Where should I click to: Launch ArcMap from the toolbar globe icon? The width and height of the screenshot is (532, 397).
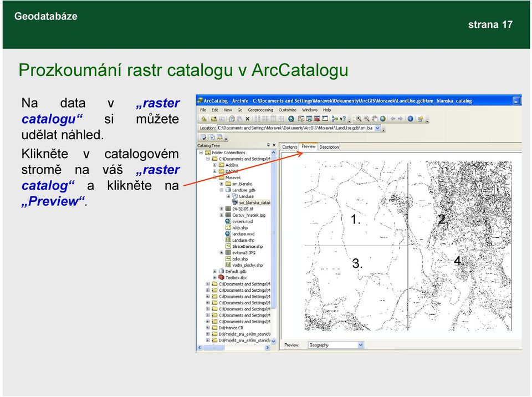291,119
